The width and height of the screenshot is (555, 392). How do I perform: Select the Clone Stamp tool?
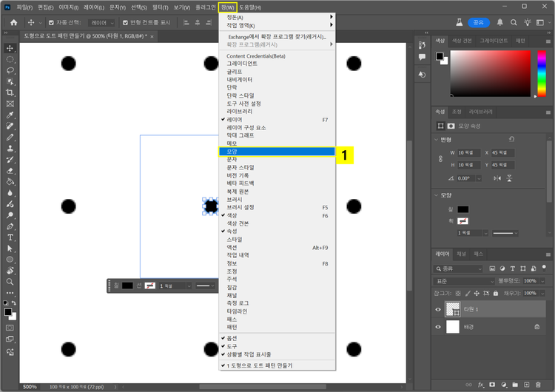(10, 148)
